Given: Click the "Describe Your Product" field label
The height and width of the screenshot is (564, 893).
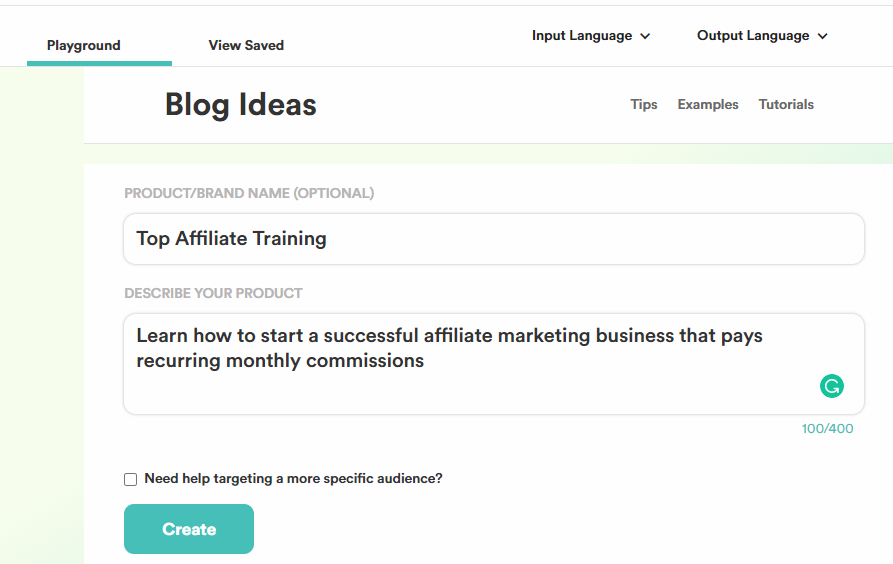Looking at the screenshot, I should 213,293.
